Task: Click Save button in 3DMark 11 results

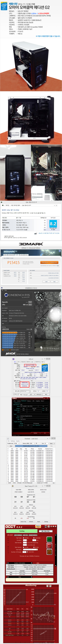Action: click(54, 282)
